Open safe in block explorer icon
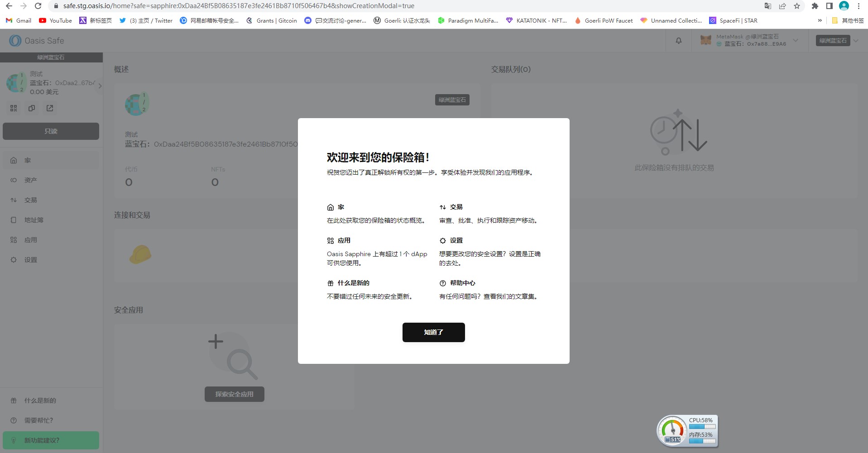Image resolution: width=868 pixels, height=453 pixels. pos(50,108)
